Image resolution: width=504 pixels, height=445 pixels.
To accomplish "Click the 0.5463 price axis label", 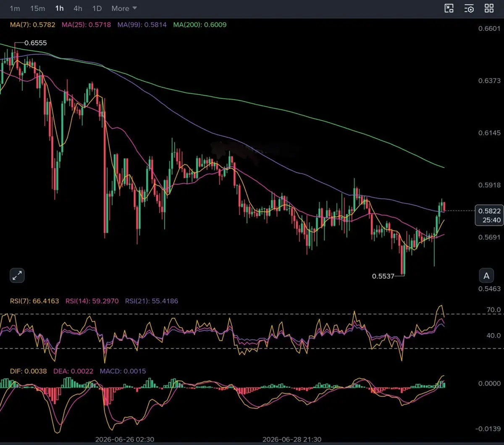I will pyautogui.click(x=490, y=289).
